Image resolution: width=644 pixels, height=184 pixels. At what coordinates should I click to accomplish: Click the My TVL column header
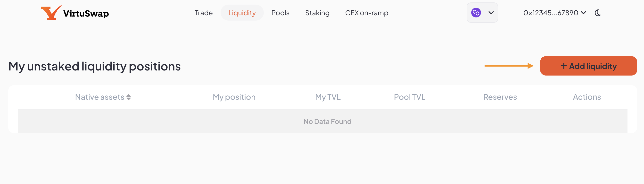pyautogui.click(x=328, y=97)
